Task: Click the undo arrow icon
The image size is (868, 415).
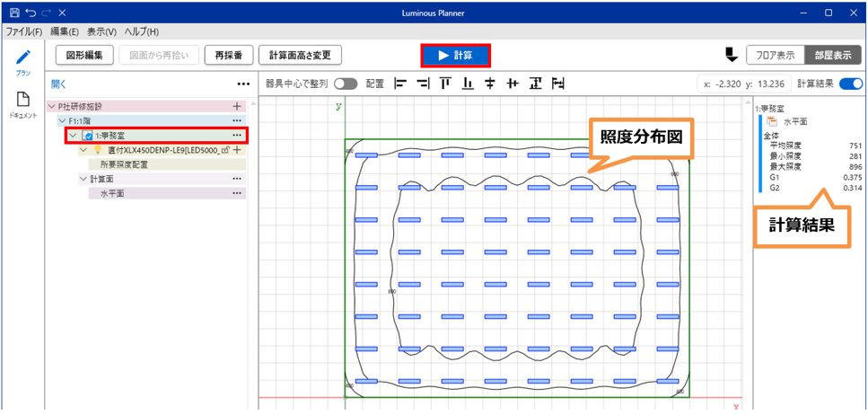Action: 30,13
